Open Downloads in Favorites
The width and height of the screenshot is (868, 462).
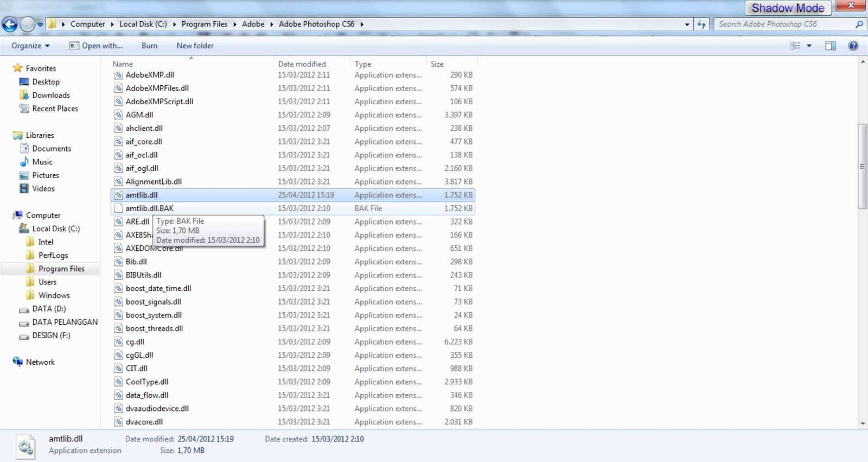51,95
